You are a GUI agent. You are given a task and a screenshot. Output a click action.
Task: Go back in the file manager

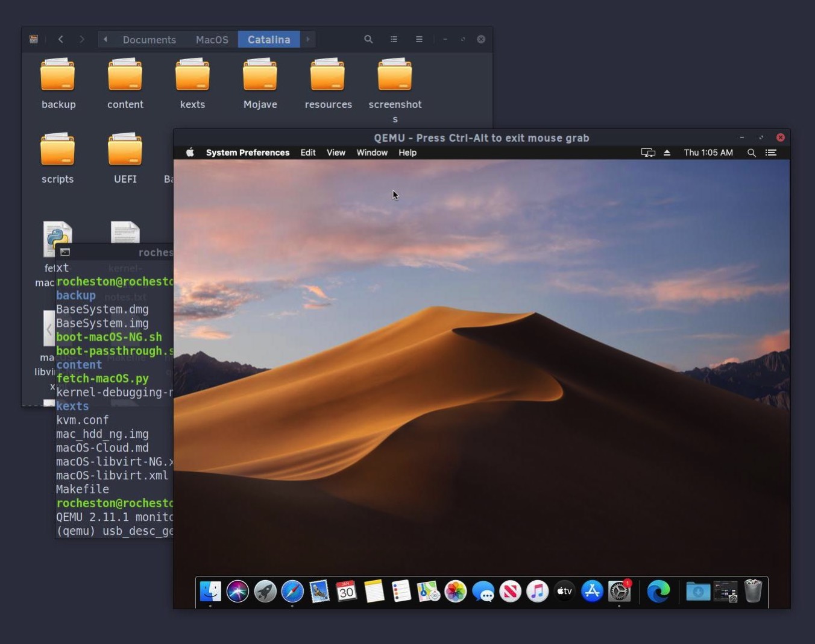(60, 39)
